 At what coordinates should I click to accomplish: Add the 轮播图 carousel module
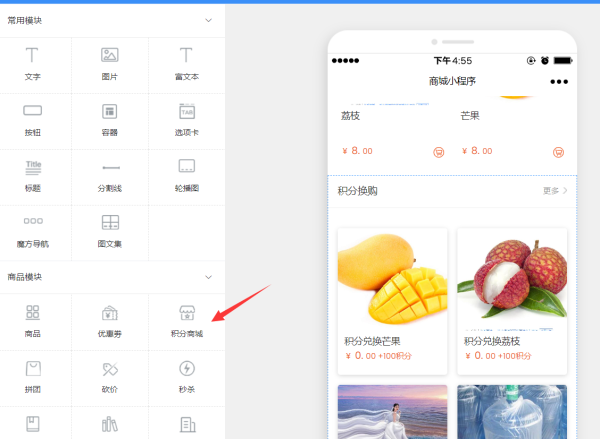click(187, 176)
